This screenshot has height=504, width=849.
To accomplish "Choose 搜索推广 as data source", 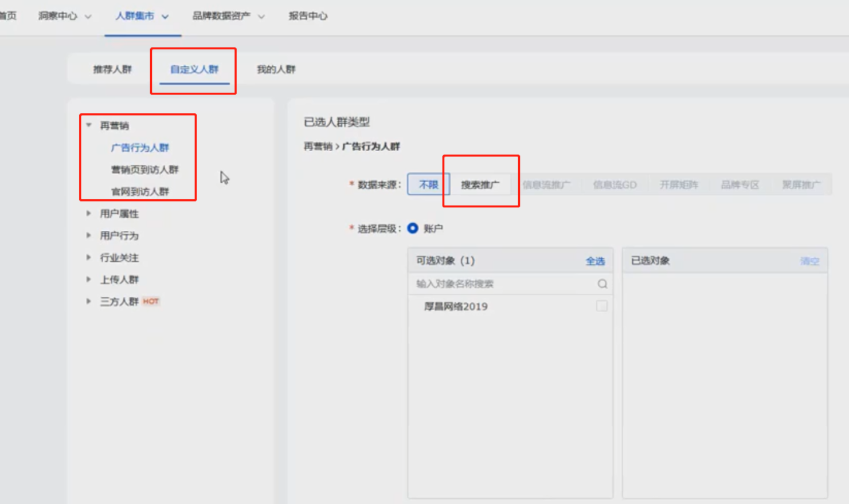I will 480,185.
